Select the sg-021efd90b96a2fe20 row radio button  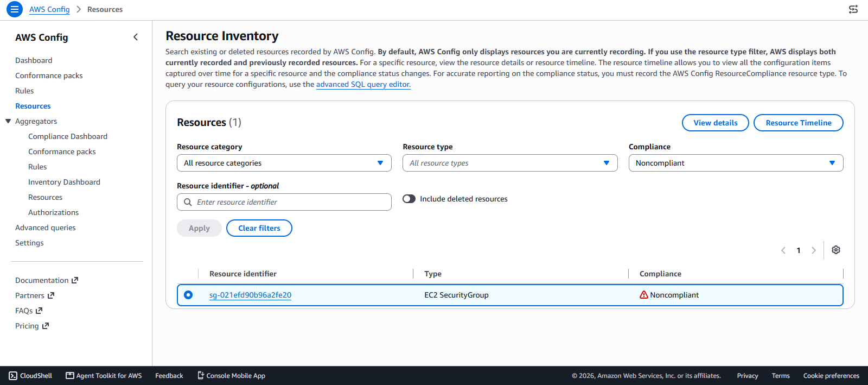pyautogui.click(x=188, y=295)
